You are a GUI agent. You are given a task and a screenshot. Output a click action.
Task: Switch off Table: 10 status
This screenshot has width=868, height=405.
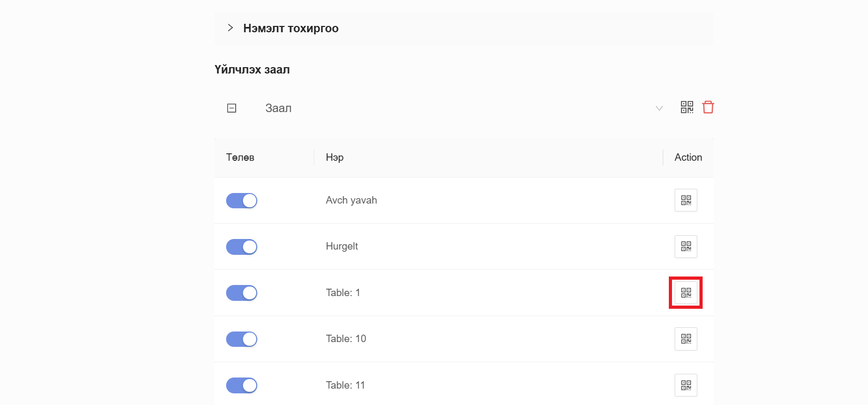(241, 339)
